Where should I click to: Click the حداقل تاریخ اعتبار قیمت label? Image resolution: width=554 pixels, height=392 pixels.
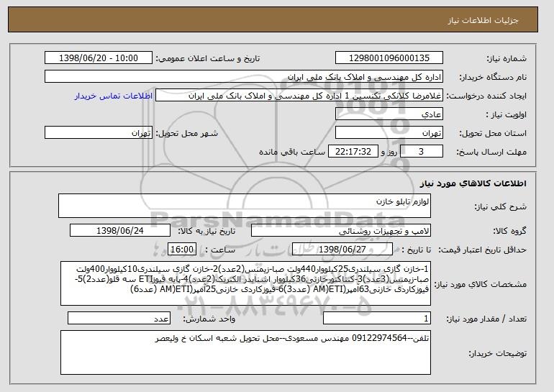tap(482, 250)
